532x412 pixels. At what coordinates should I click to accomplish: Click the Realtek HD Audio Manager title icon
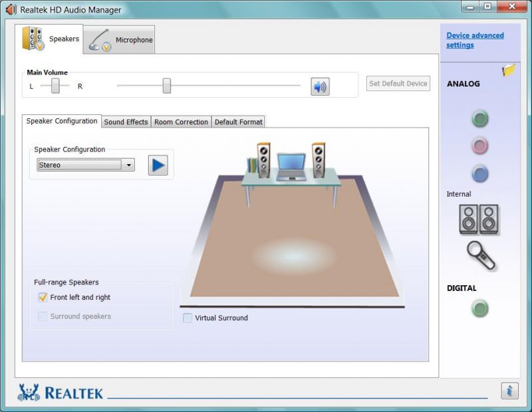(11, 9)
